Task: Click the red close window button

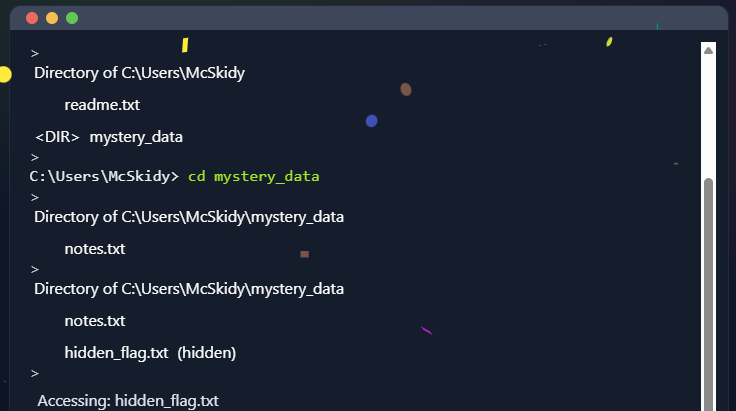Action: pos(32,18)
